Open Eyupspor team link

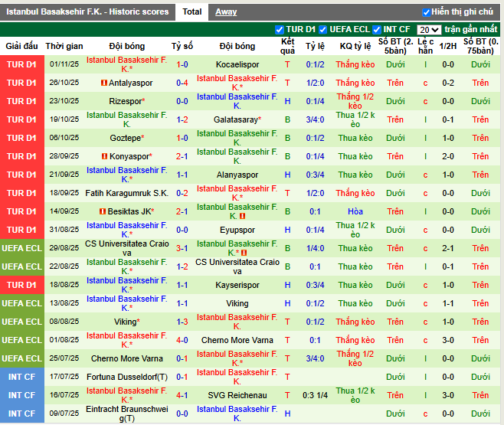(x=237, y=230)
